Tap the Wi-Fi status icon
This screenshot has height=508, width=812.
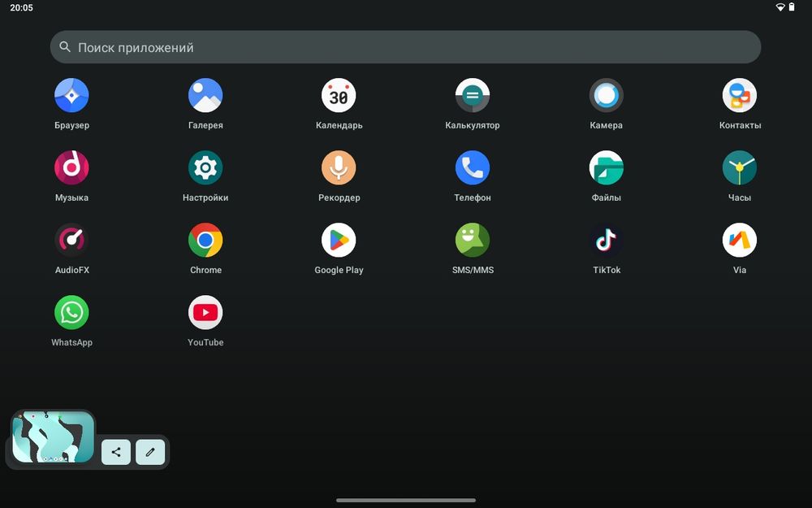point(780,7)
